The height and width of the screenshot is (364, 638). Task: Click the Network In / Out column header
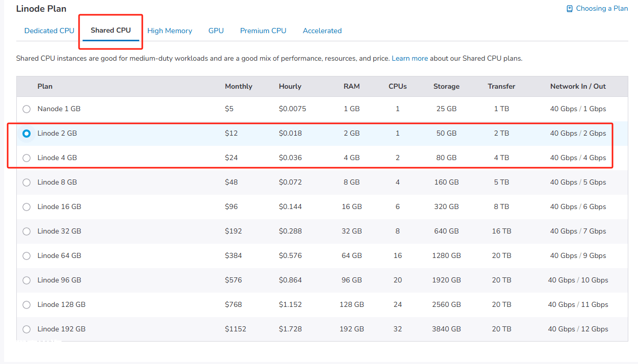[578, 86]
